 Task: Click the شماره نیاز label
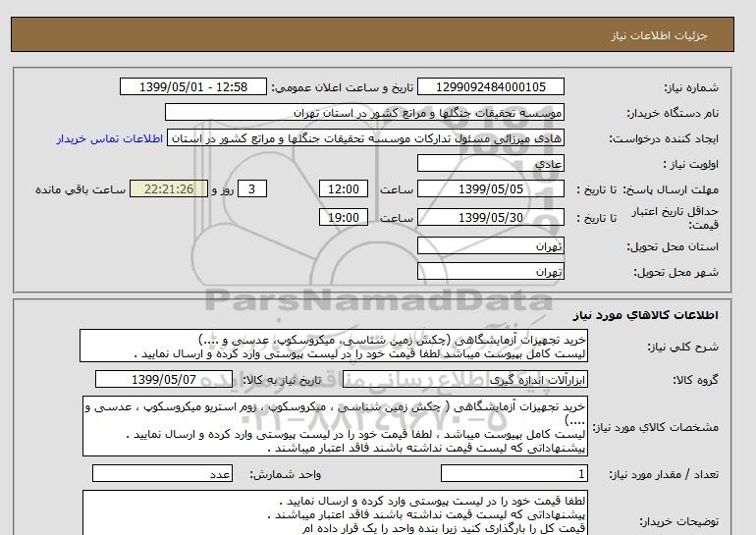pyautogui.click(x=691, y=87)
